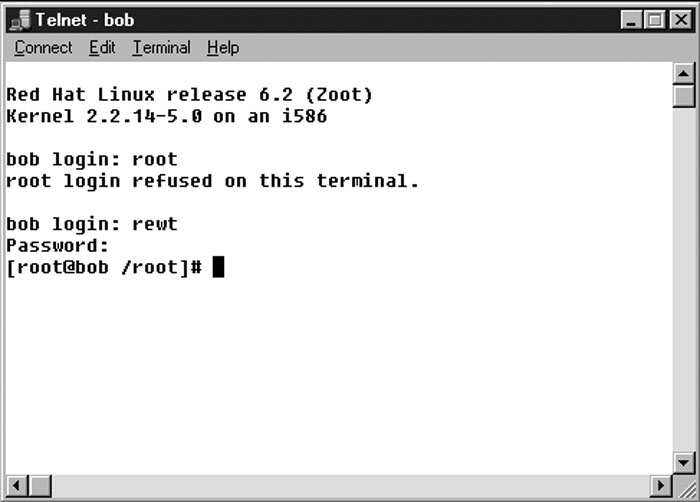Open the Terminal menu
The height and width of the screenshot is (502, 700).
click(x=161, y=47)
